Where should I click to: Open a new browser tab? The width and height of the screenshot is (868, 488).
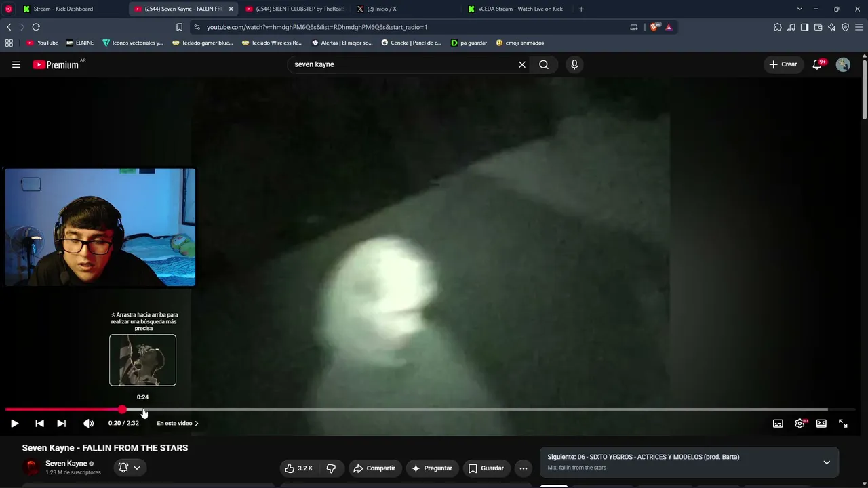coord(581,9)
